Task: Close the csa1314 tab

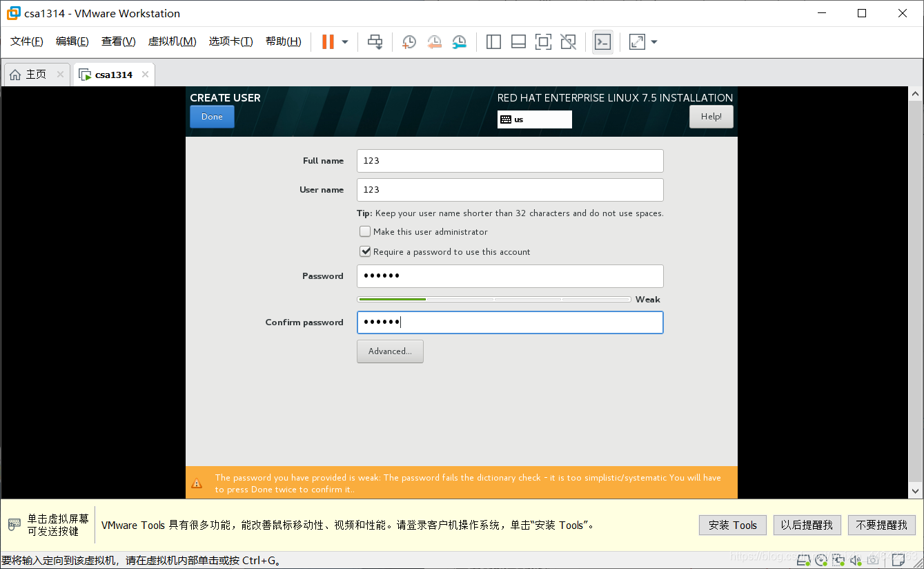Action: tap(145, 75)
